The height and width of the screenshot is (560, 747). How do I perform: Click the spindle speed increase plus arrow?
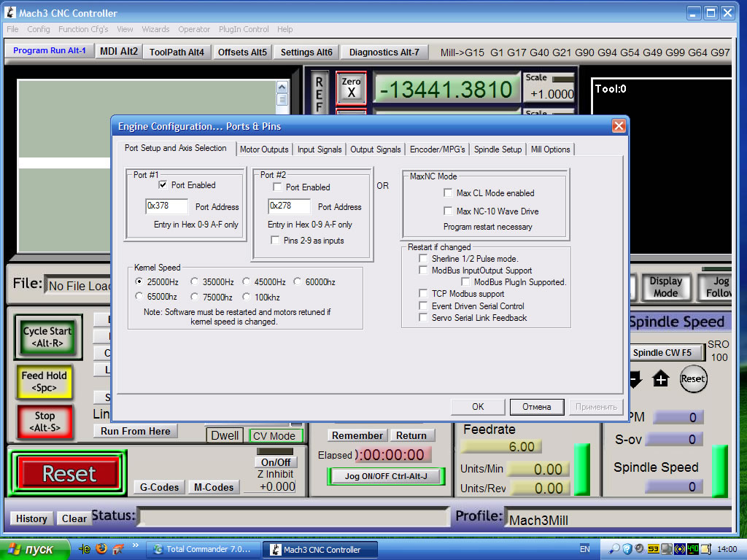click(661, 379)
